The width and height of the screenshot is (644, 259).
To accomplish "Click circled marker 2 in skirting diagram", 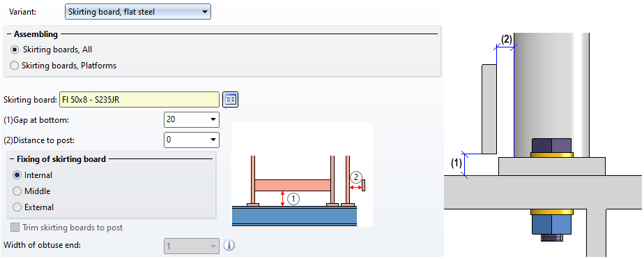I will (x=355, y=177).
